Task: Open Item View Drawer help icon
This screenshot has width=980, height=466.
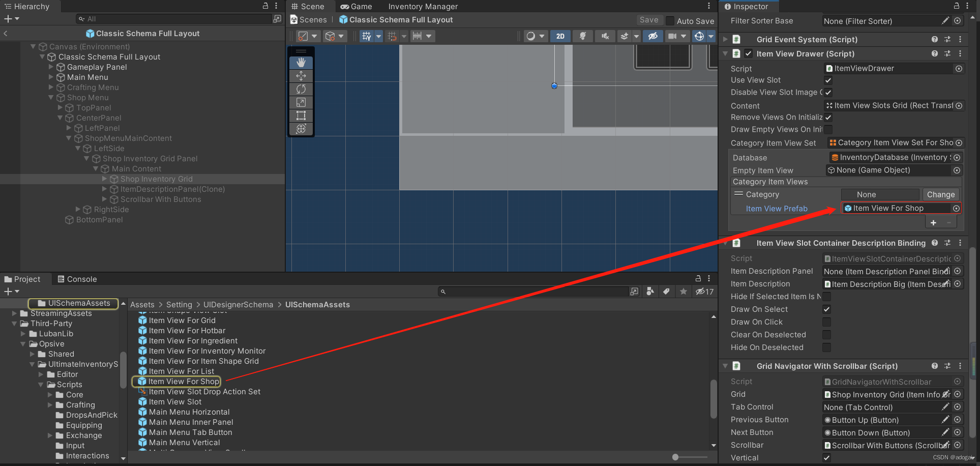Action: click(935, 53)
